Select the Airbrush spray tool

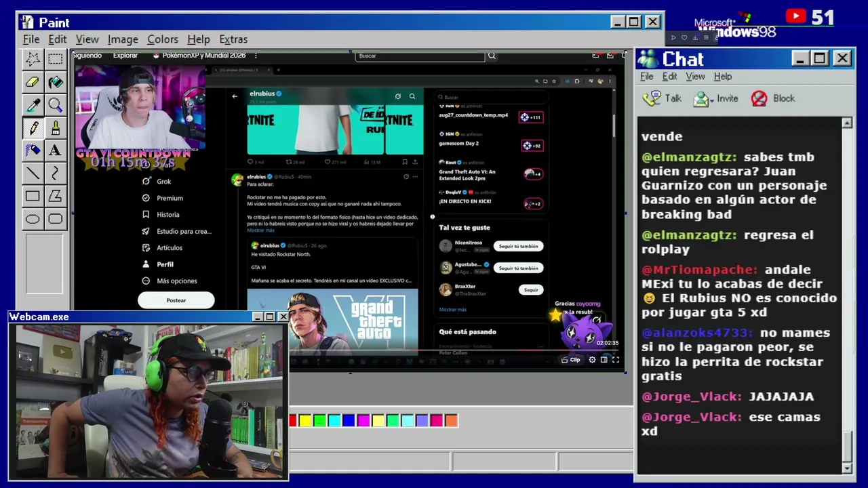tap(33, 150)
